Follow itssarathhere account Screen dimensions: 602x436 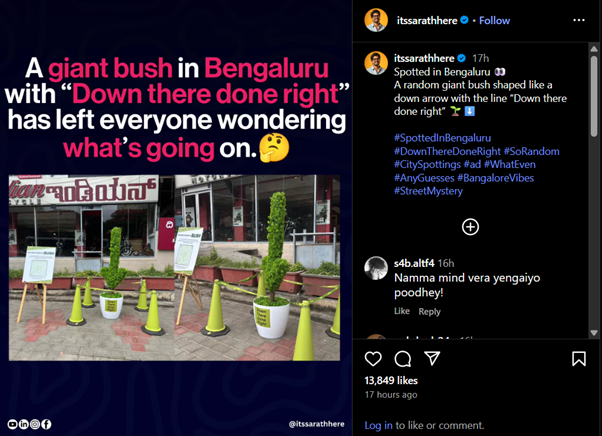pos(494,21)
